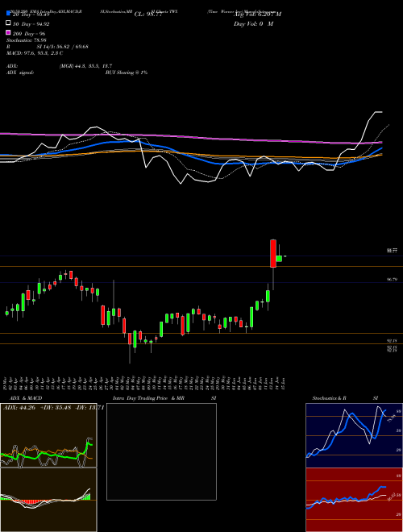
Task: Click the 96.79 price axis label
Action: 393,280
